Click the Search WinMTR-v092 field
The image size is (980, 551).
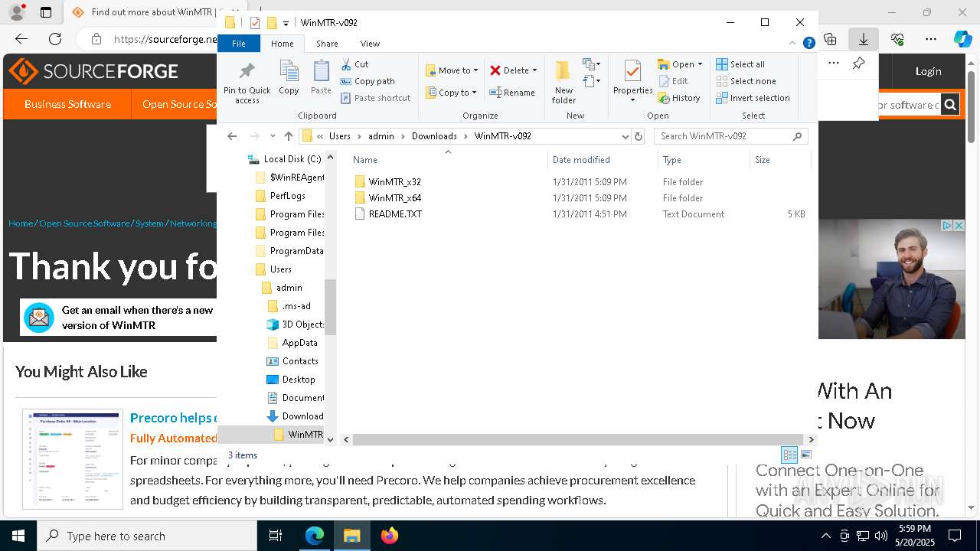[724, 136]
